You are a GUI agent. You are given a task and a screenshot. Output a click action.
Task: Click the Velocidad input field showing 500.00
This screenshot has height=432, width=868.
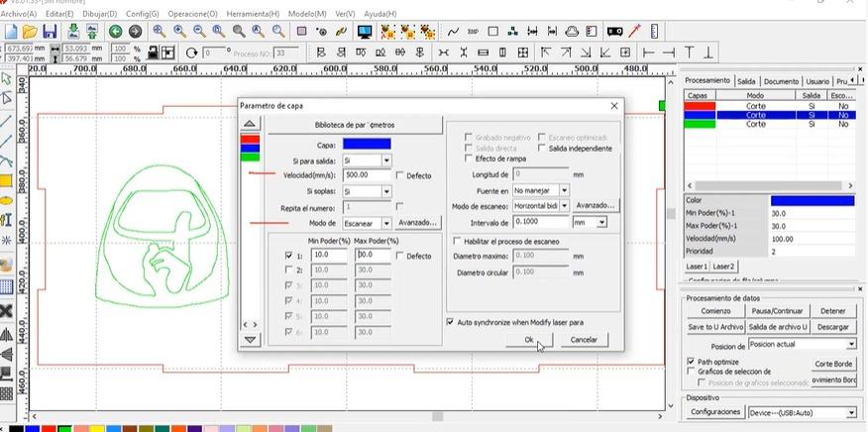point(367,175)
